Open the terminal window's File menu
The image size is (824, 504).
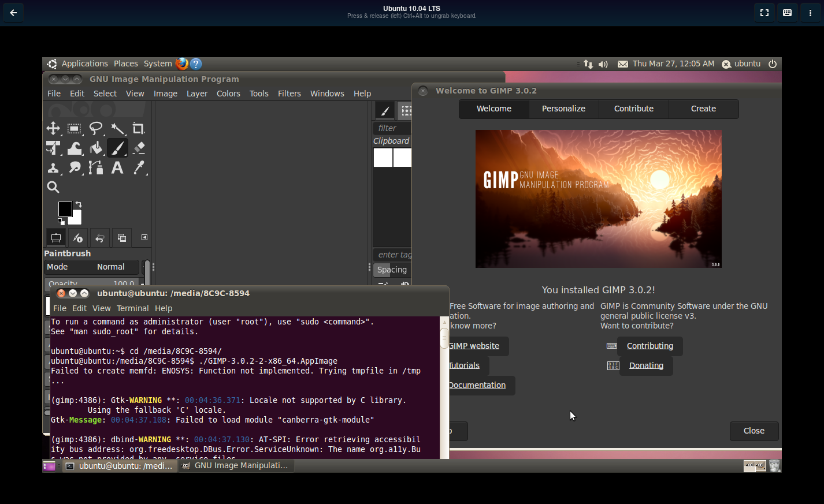click(60, 308)
